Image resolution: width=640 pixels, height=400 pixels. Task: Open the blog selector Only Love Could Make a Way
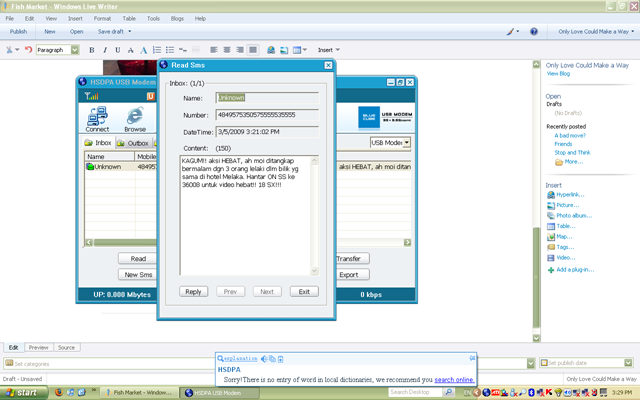pos(596,31)
